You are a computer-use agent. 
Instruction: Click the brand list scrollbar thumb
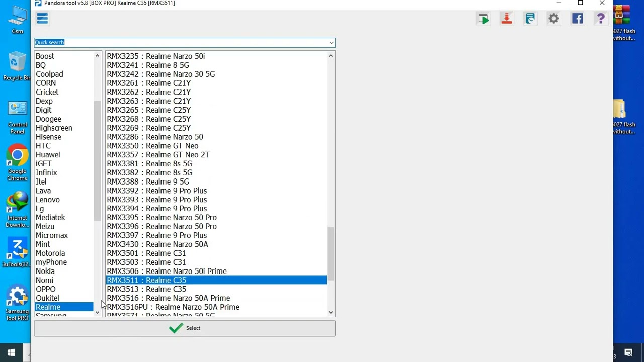[x=97, y=161]
